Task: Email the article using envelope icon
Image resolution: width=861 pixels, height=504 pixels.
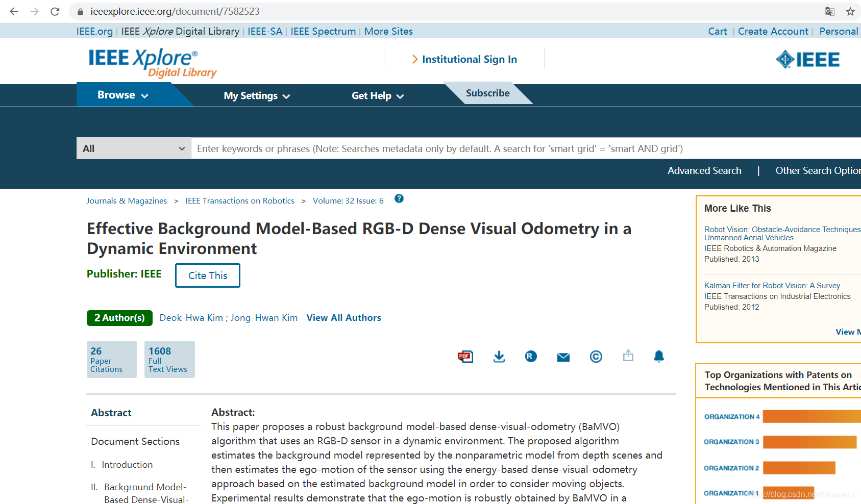Action: [563, 357]
